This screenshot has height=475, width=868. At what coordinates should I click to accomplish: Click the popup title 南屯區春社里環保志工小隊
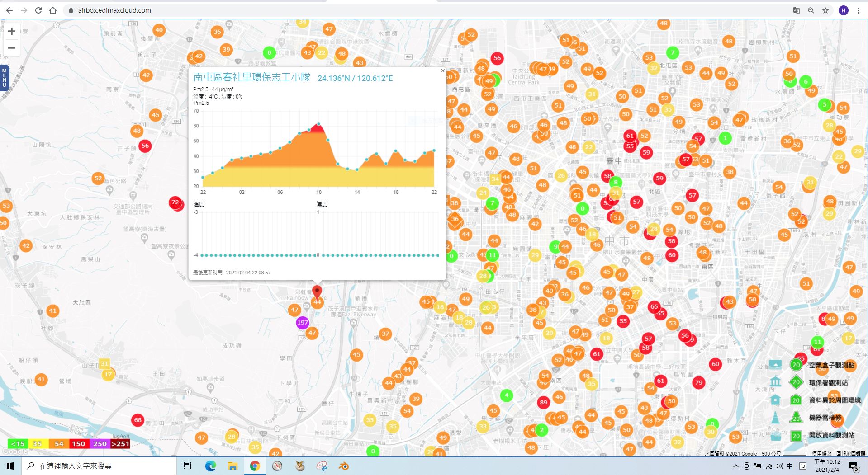coord(252,77)
